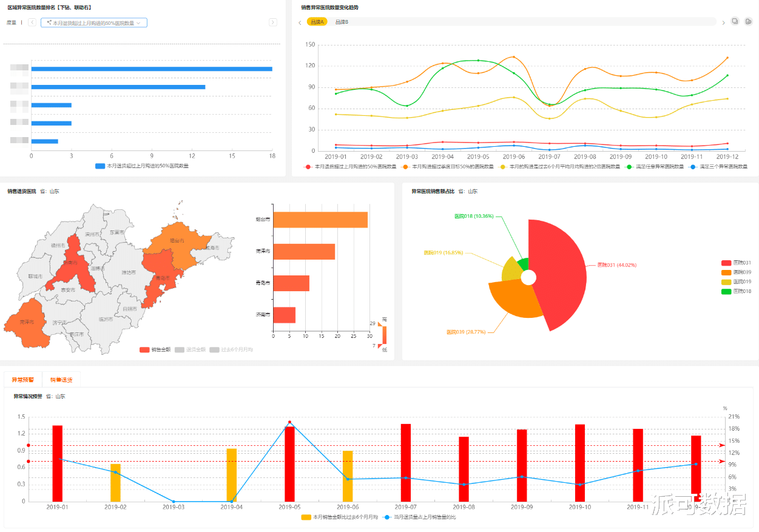
Task: Toggle the 退货金额 legend item on the map
Action: 191,349
